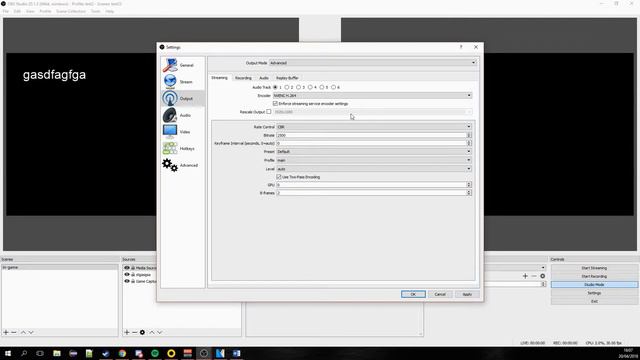The image size is (640, 360).
Task: Toggle Use Two-Pass Encoding checkbox
Action: tap(279, 177)
